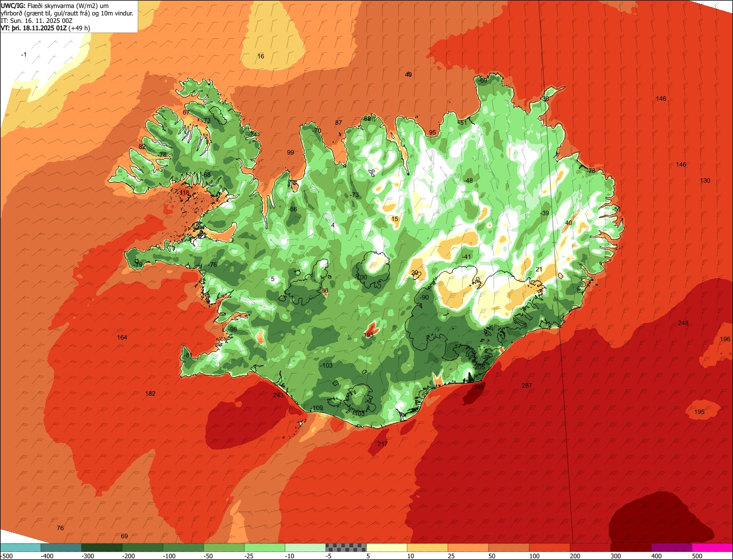Click the '-81' value on the southwest peninsula
The image size is (733, 560).
[x=188, y=356]
